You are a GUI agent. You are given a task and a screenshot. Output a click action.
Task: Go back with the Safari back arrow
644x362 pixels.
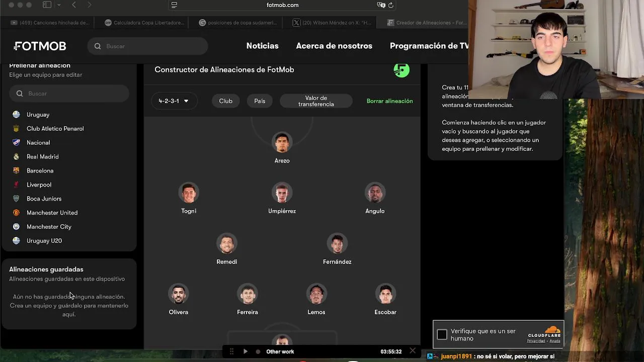(x=74, y=5)
